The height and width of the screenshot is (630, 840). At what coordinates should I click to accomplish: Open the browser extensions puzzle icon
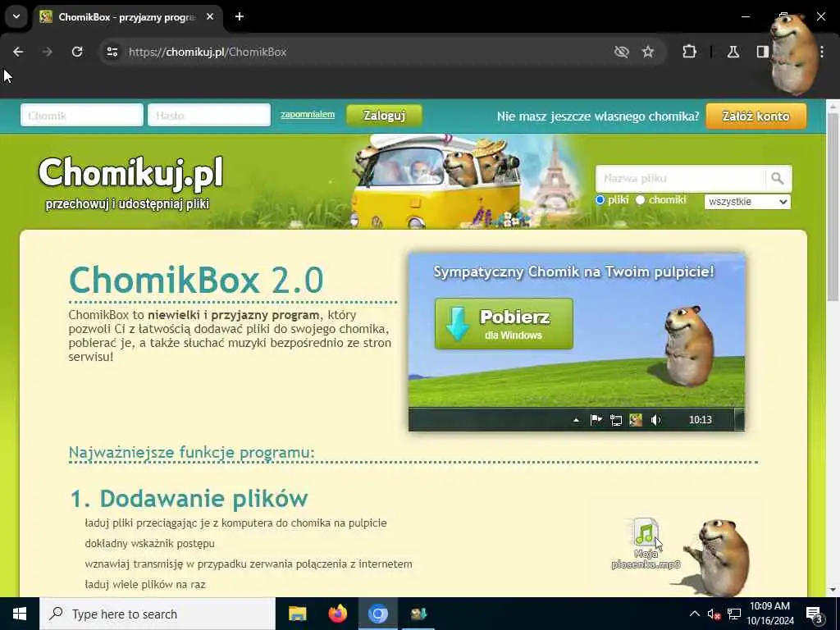[689, 52]
